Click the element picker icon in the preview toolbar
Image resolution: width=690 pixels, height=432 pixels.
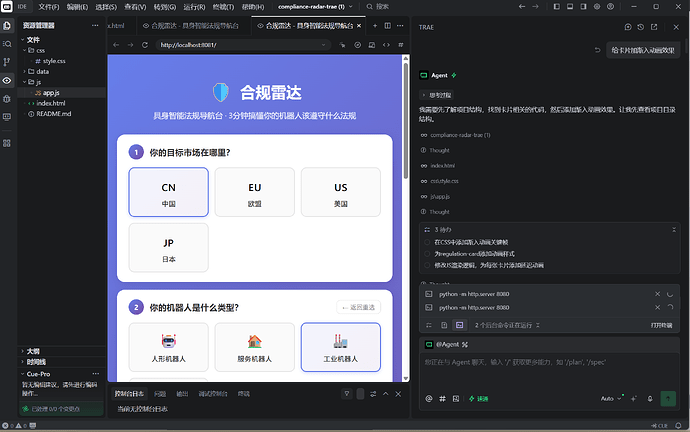pos(342,45)
